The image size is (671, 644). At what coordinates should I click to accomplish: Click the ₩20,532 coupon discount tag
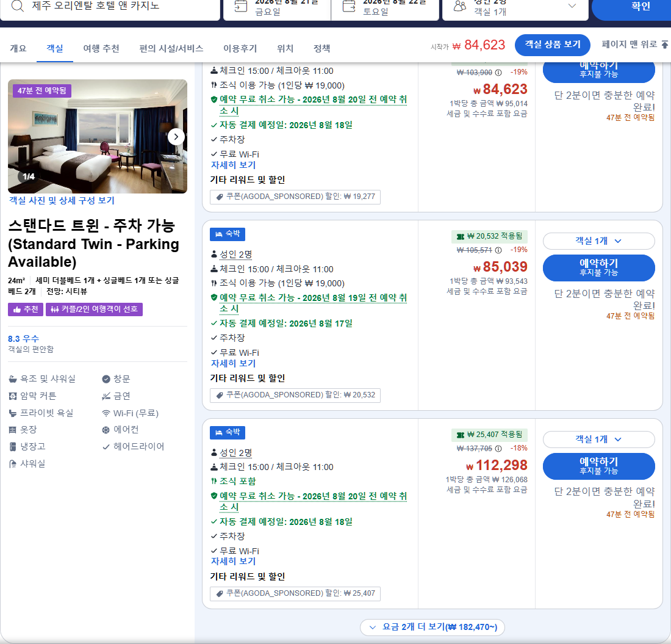295,395
